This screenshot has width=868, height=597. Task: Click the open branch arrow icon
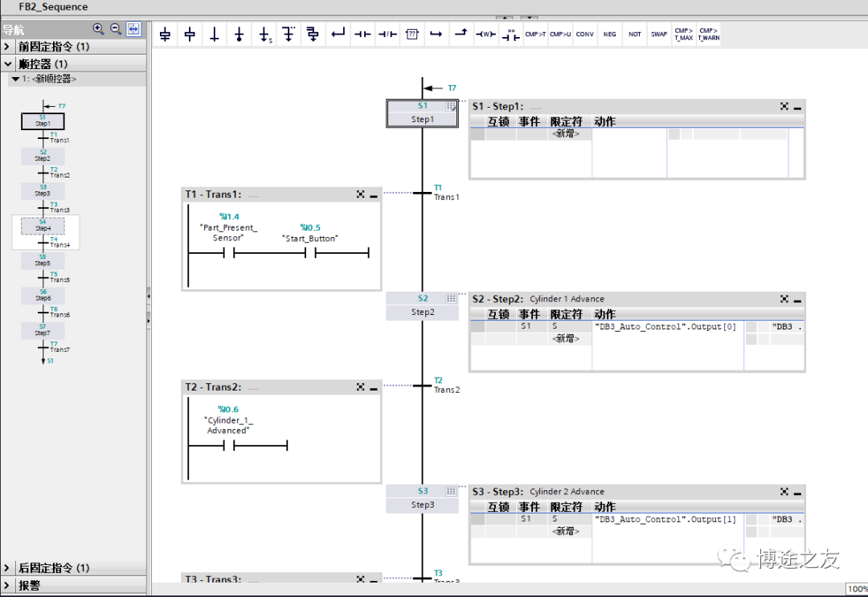[436, 35]
